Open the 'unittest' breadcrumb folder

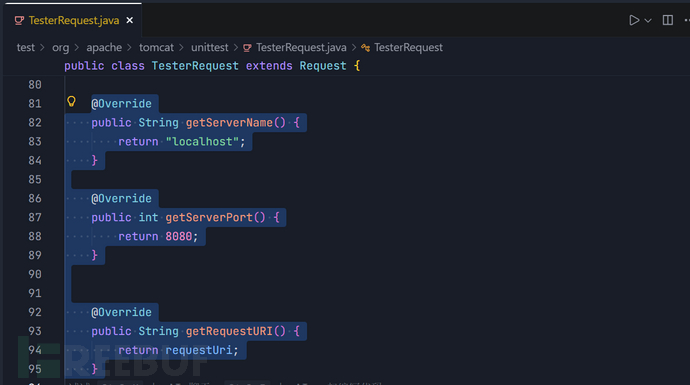pos(209,48)
